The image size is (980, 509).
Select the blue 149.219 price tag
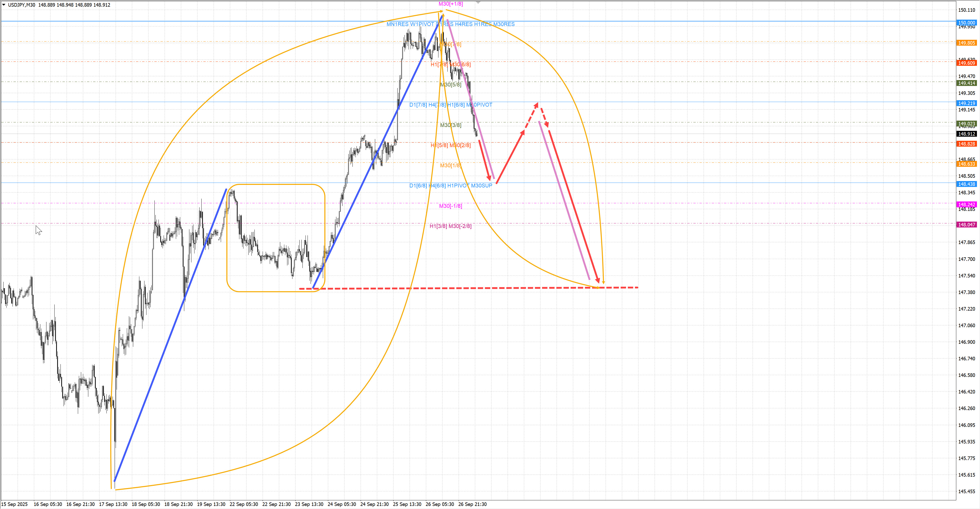pos(966,103)
